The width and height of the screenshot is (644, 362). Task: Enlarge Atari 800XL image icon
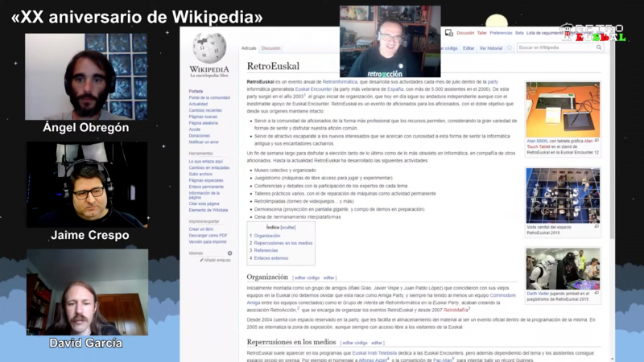597,140
